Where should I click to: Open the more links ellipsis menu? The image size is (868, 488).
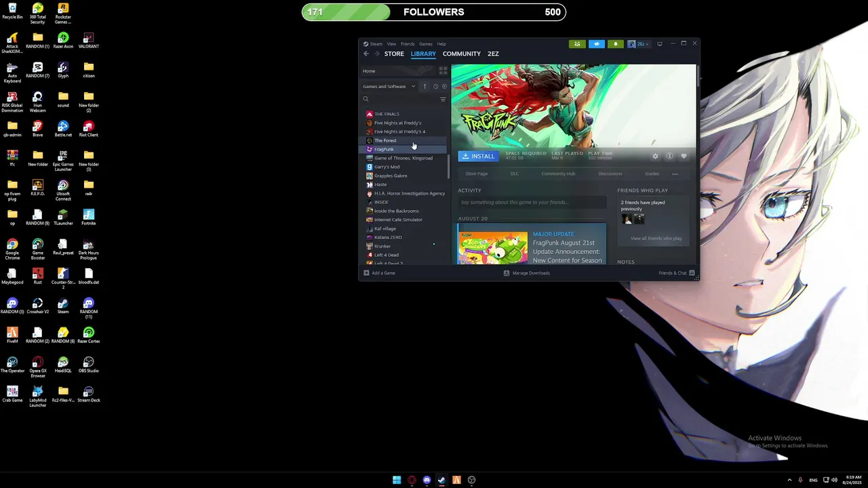[675, 174]
